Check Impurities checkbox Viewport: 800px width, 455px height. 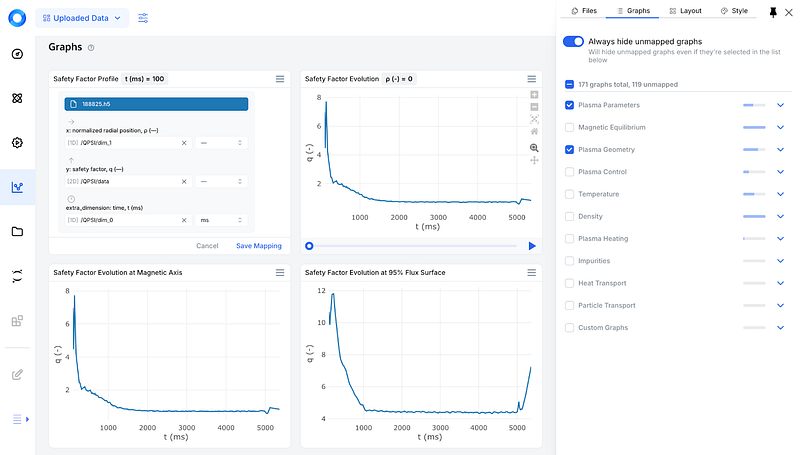point(569,261)
